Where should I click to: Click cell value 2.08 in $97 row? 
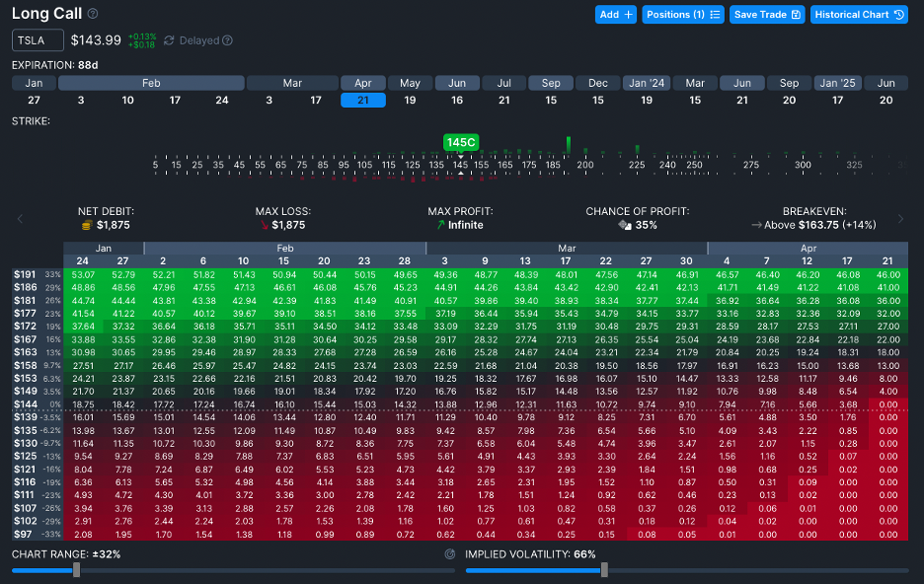click(83, 535)
